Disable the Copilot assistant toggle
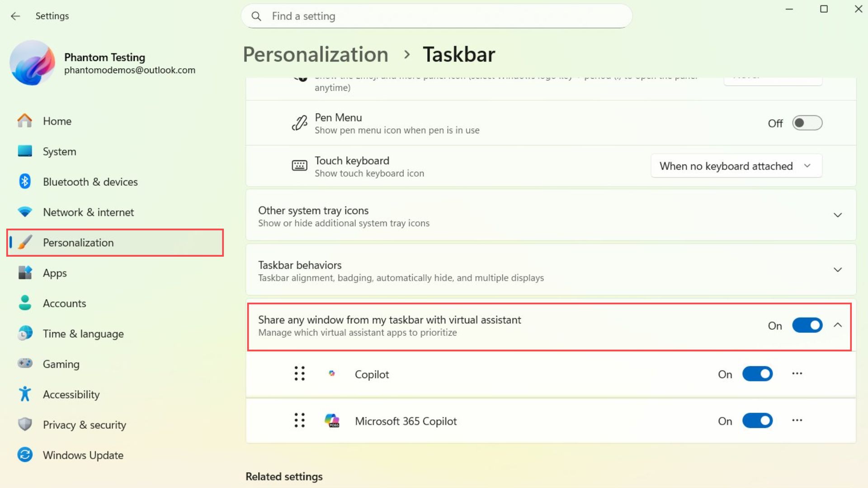Screen dimensions: 868x488 click(757, 374)
